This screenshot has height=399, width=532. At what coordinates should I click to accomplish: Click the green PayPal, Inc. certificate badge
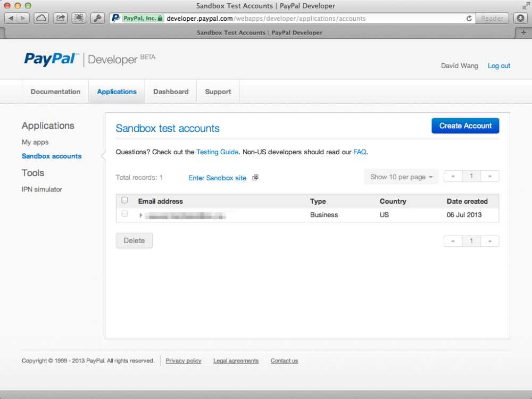coord(143,18)
